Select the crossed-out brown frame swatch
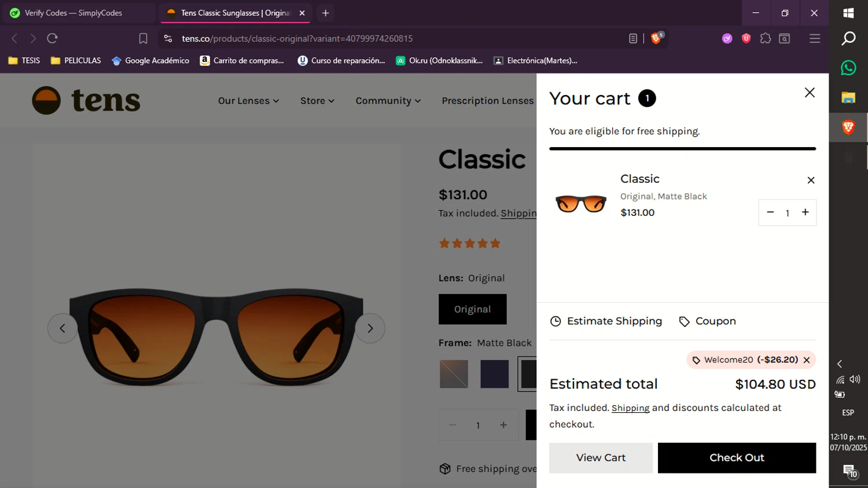The image size is (868, 488). 454,374
